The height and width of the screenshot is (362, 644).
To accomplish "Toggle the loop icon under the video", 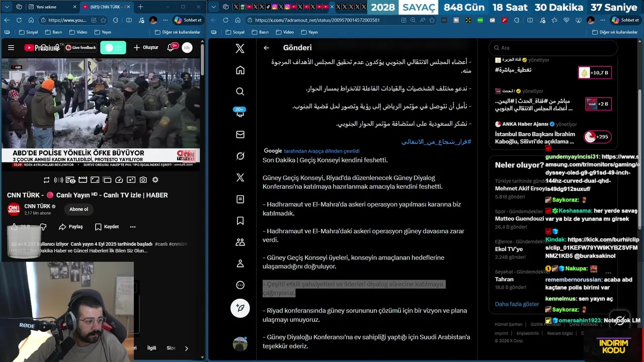I will click(x=46, y=180).
